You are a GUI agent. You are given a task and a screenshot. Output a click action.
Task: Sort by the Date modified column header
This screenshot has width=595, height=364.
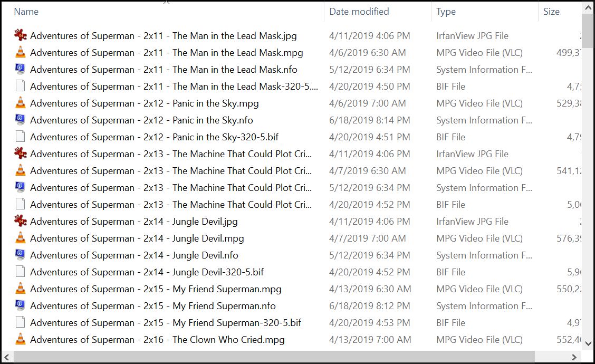359,12
